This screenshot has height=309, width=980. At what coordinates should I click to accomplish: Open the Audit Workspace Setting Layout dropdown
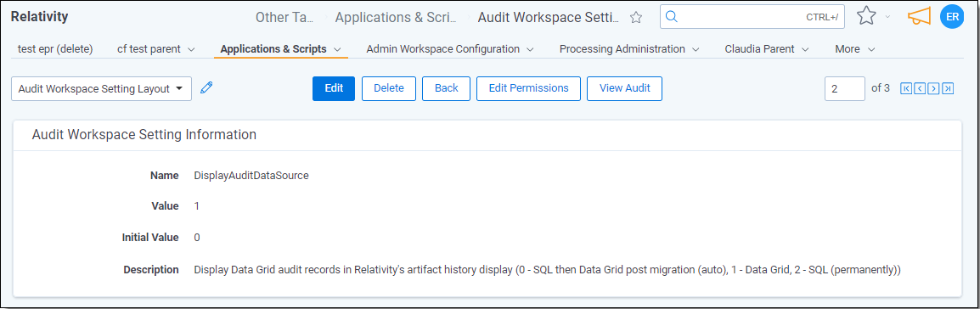point(101,88)
